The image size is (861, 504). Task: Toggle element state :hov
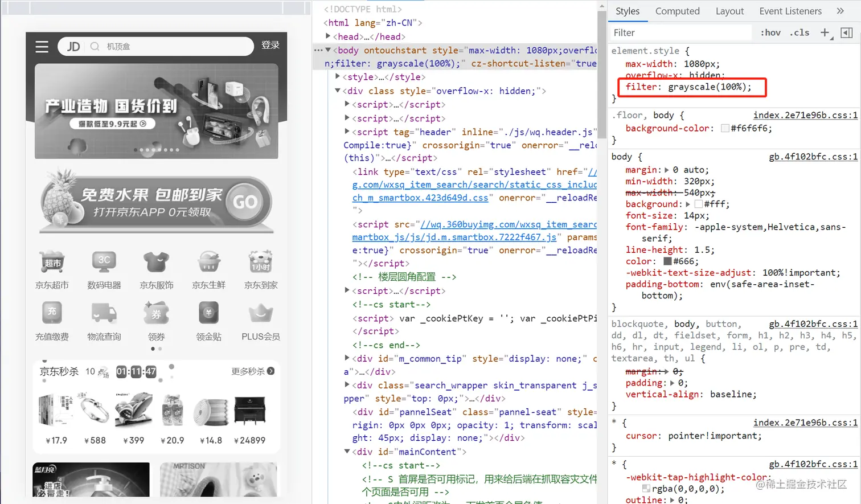tap(770, 32)
